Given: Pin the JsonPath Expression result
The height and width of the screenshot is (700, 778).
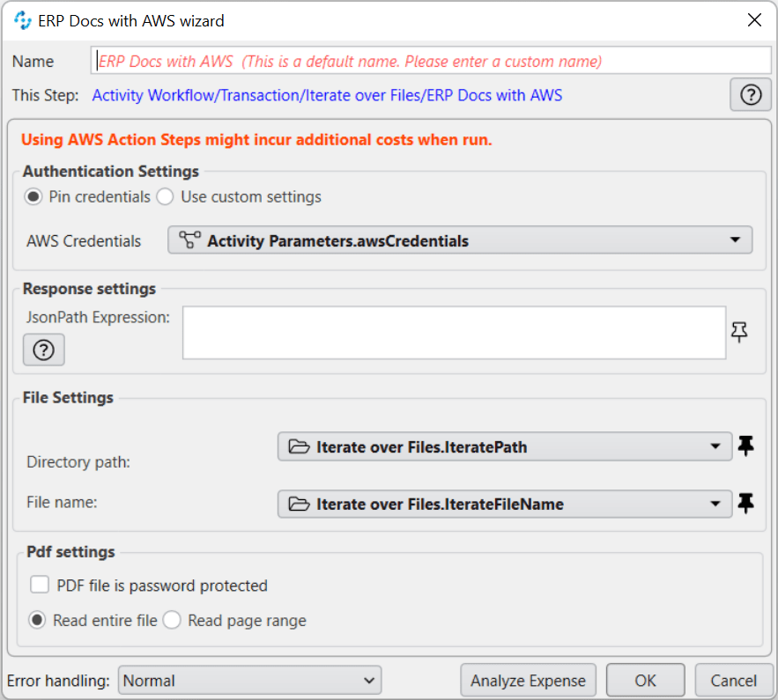Looking at the screenshot, I should pos(739,331).
